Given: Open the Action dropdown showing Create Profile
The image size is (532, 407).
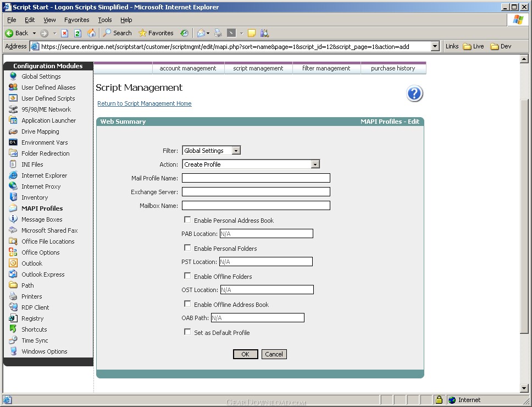Looking at the screenshot, I should 251,164.
